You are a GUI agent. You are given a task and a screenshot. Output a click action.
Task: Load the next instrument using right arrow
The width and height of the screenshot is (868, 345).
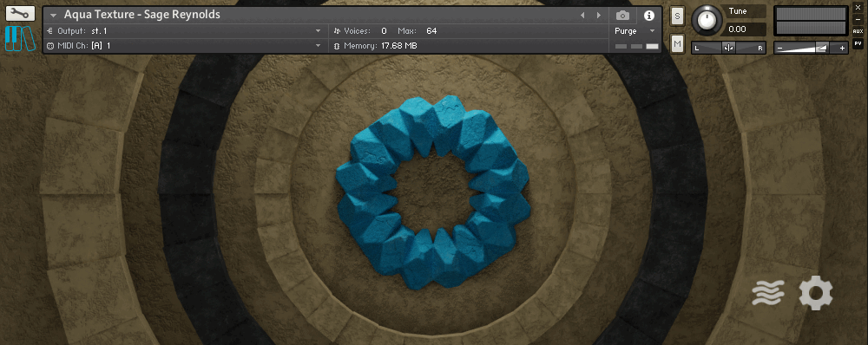[x=598, y=16]
